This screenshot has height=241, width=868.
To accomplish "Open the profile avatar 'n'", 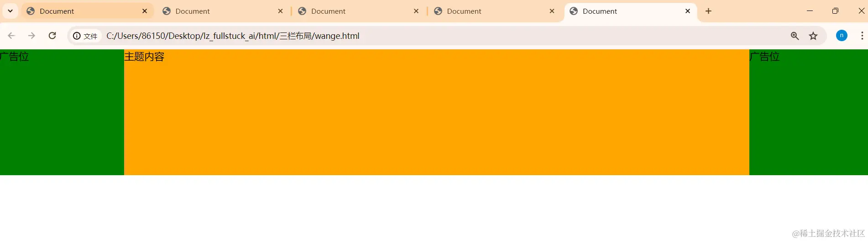I will (x=842, y=36).
